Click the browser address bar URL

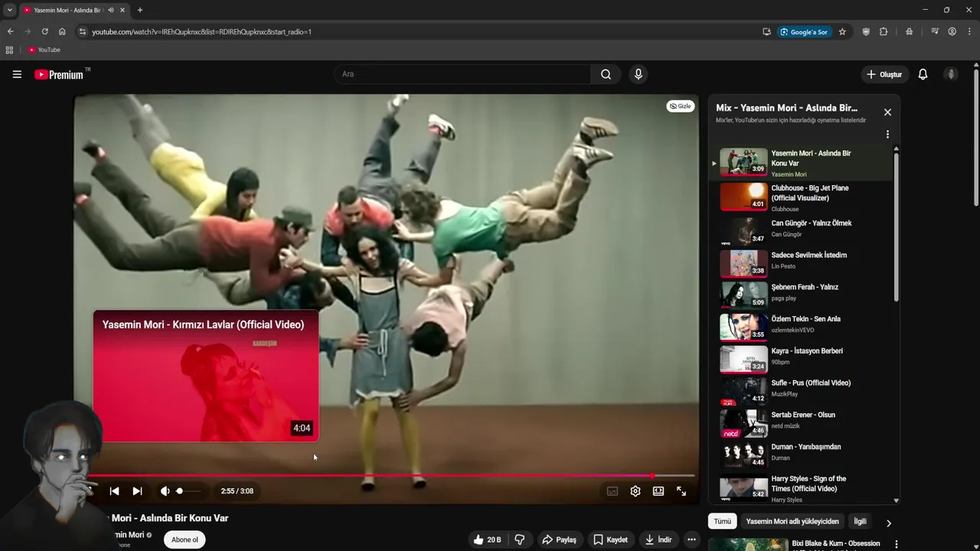click(201, 31)
